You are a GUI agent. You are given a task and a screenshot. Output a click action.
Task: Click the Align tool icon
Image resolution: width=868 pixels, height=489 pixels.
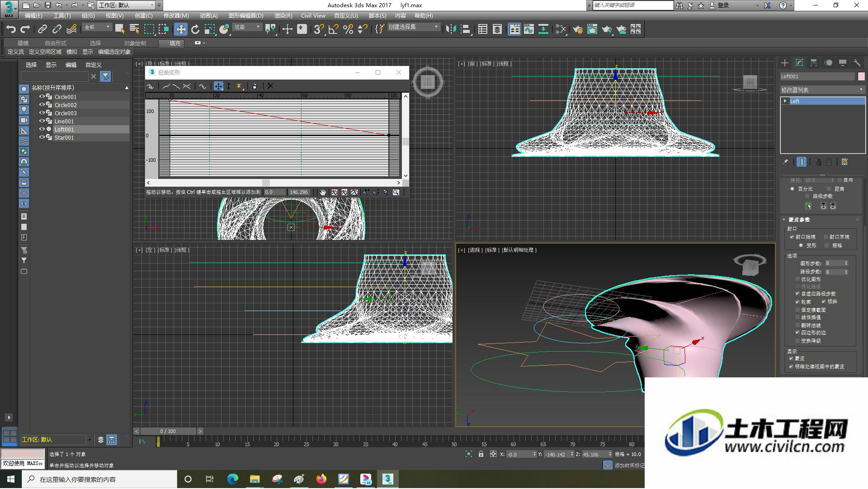(465, 29)
